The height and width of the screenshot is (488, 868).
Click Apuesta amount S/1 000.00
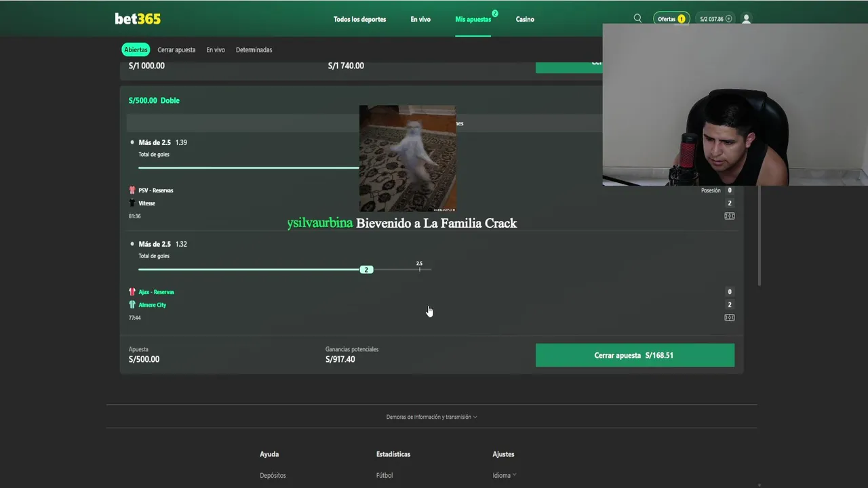(146, 66)
